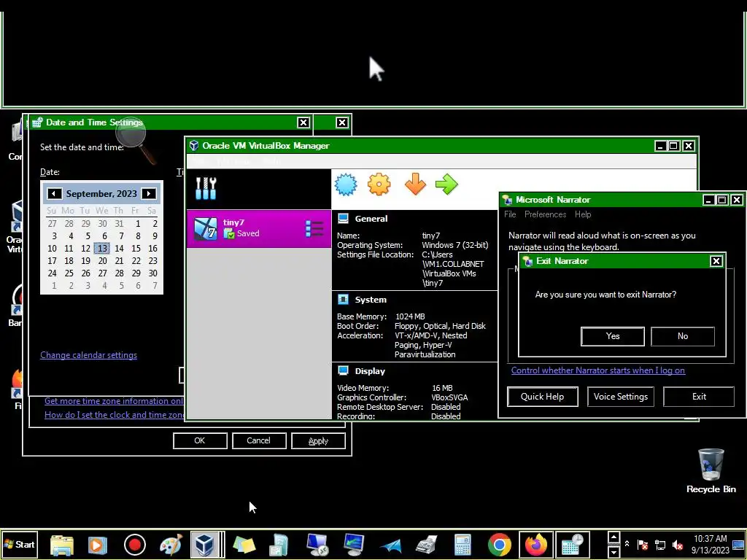Click Get more time zone information link
The height and width of the screenshot is (560, 747).
point(114,401)
